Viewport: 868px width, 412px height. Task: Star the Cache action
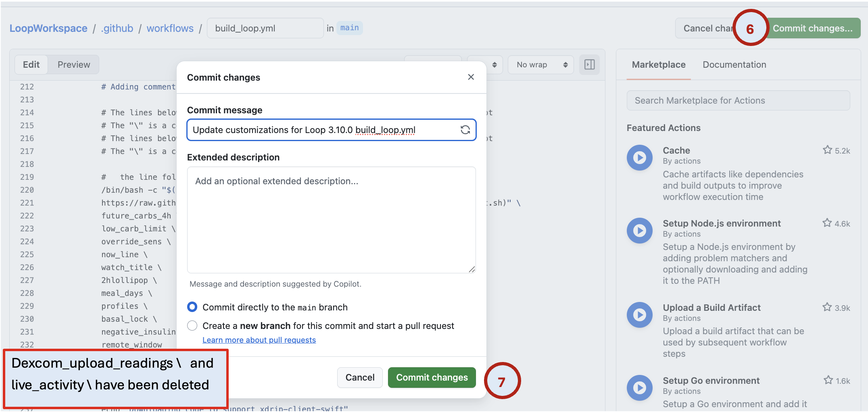click(x=827, y=150)
